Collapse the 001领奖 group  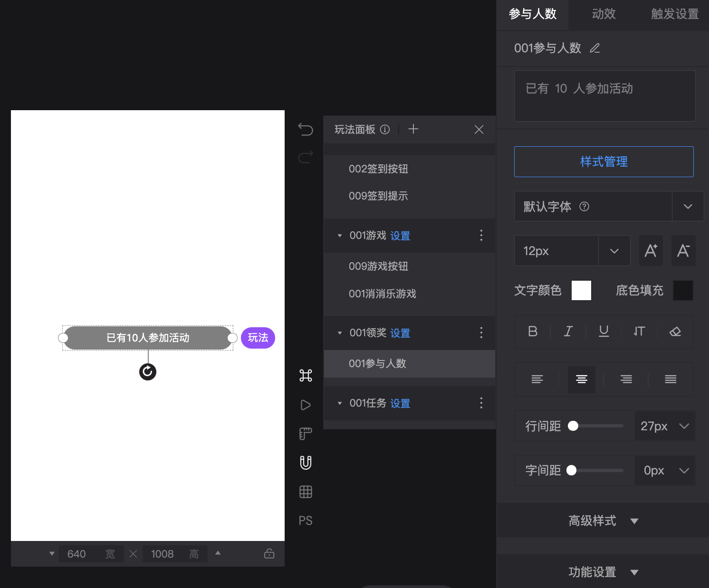[x=340, y=333]
